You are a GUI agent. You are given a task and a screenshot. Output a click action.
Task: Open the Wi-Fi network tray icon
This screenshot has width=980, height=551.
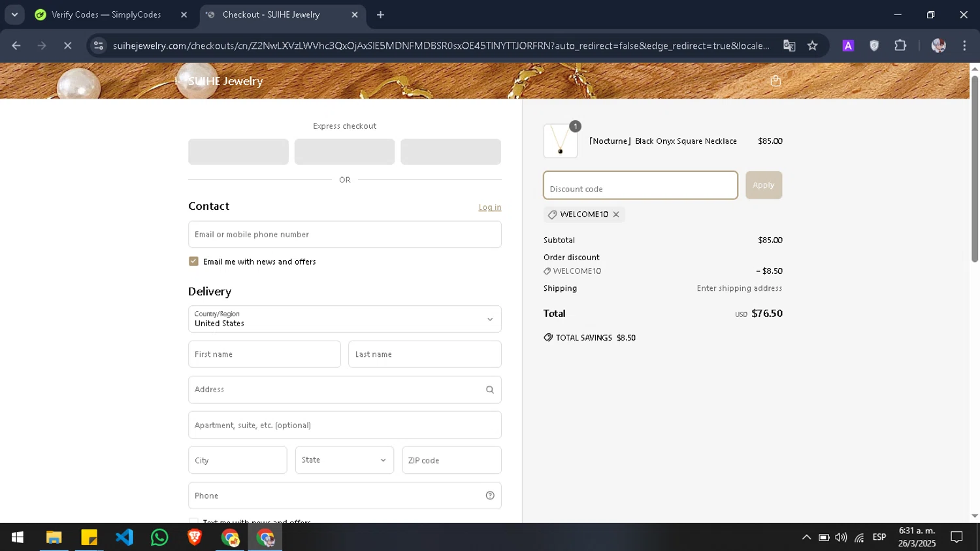click(860, 537)
